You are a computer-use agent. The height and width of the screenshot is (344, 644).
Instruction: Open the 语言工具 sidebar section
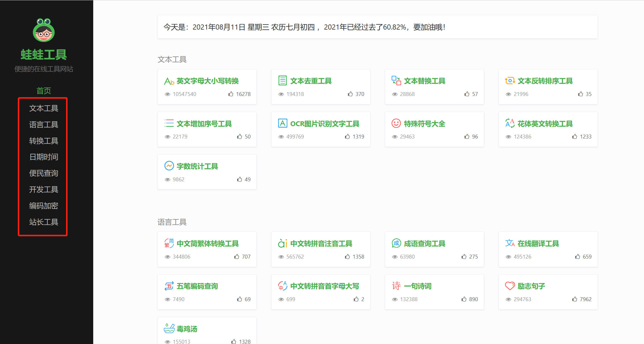44,125
